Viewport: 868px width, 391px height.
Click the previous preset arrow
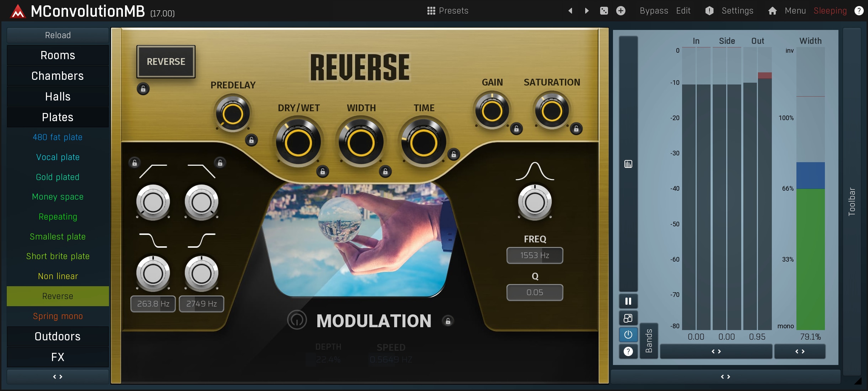tap(570, 11)
